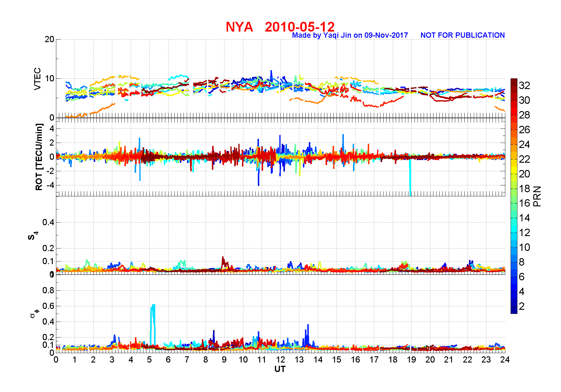Click the dark red top of the colorbar

514,82
